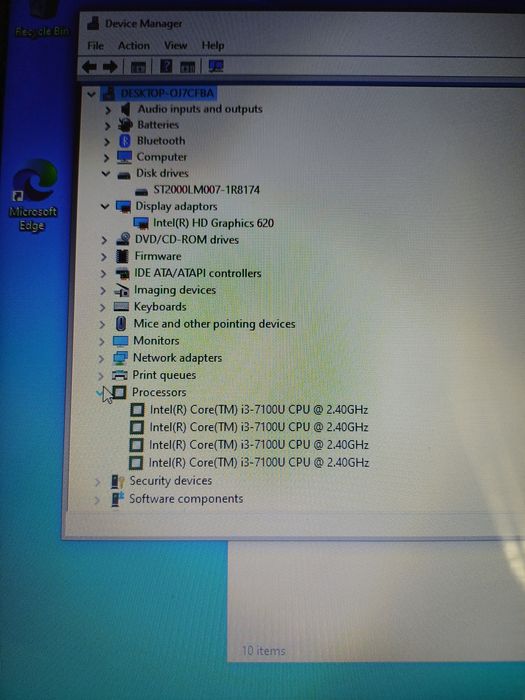The width and height of the screenshot is (525, 700).
Task: Expand the DVD/CD-ROM drives category
Action: click(x=104, y=240)
